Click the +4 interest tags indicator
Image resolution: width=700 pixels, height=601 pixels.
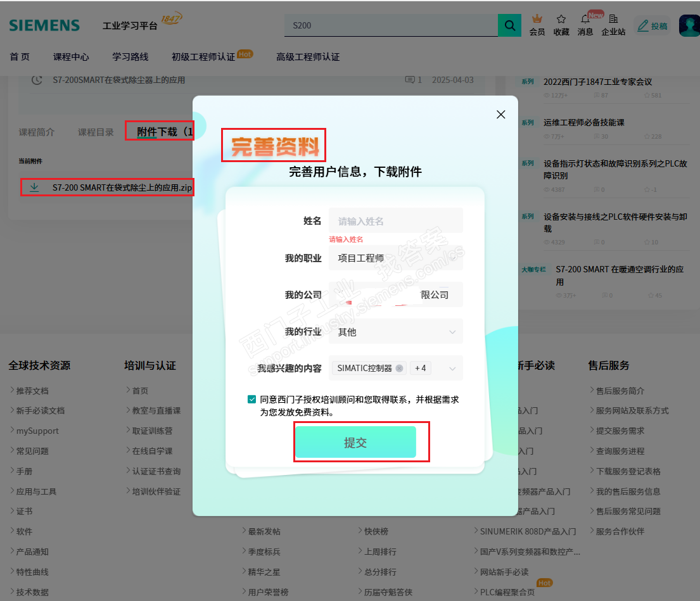420,368
